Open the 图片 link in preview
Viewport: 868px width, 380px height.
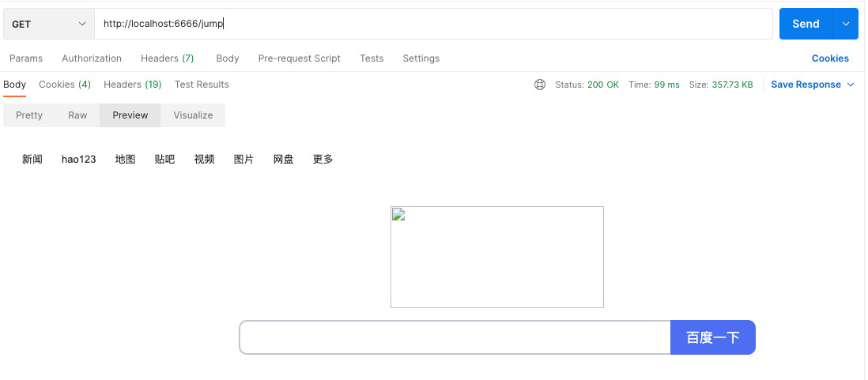243,160
